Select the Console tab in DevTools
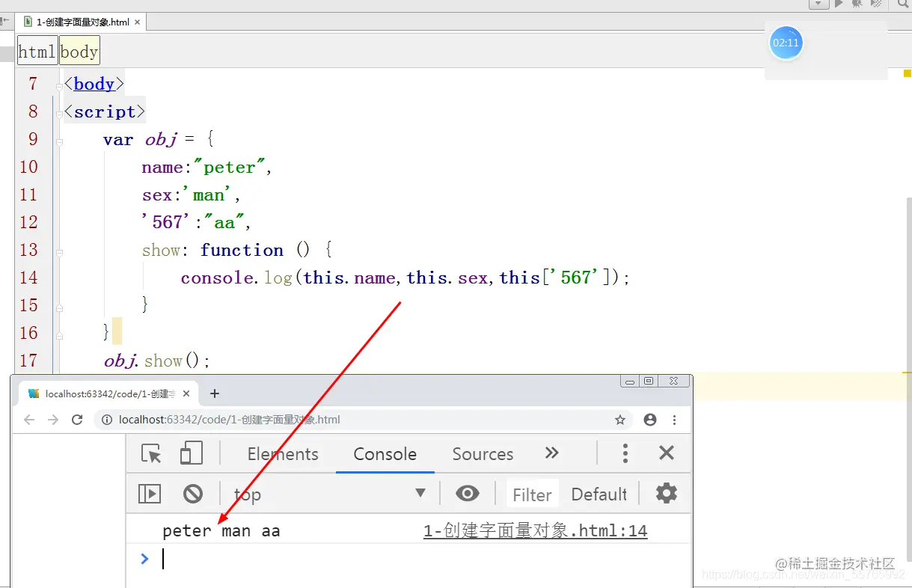This screenshot has width=912, height=588. click(385, 454)
